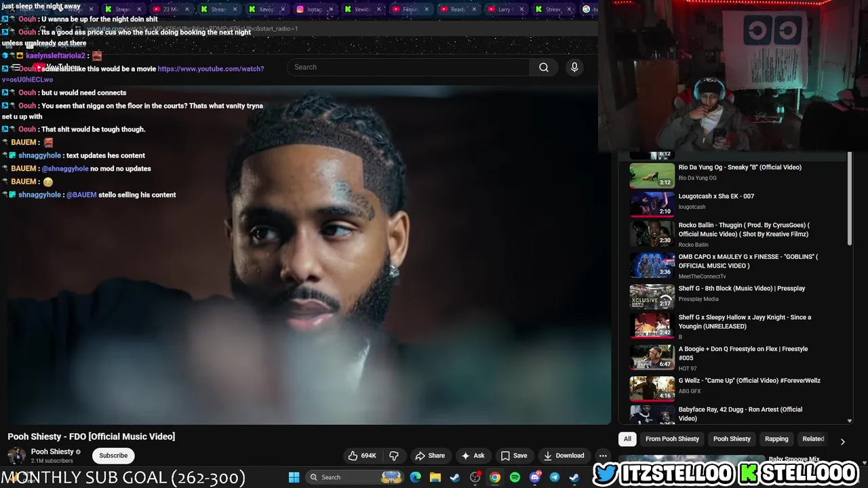
Task: Switch to OBS Studio in taskbar
Action: (x=475, y=477)
